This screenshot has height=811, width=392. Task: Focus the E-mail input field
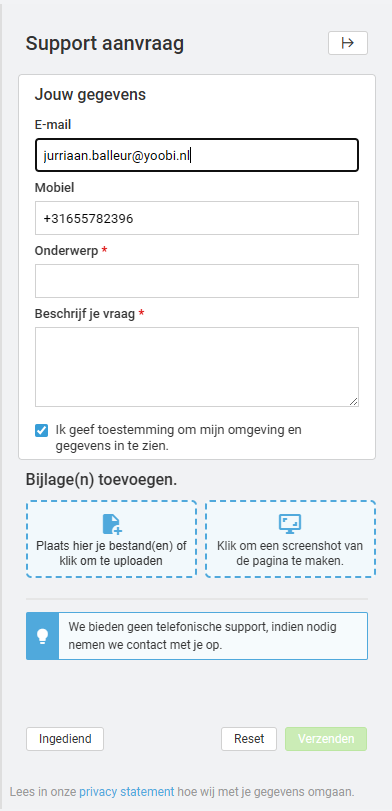pos(197,155)
